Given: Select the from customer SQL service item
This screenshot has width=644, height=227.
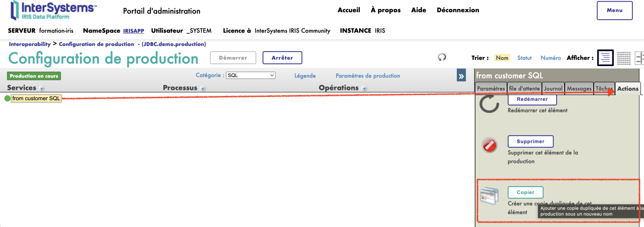Looking at the screenshot, I should click(x=36, y=99).
